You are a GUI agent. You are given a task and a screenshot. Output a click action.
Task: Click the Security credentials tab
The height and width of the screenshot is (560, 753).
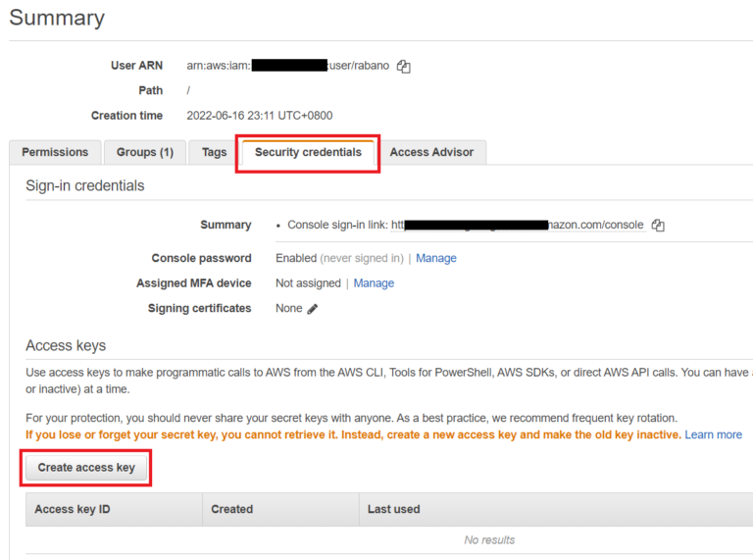pyautogui.click(x=308, y=152)
